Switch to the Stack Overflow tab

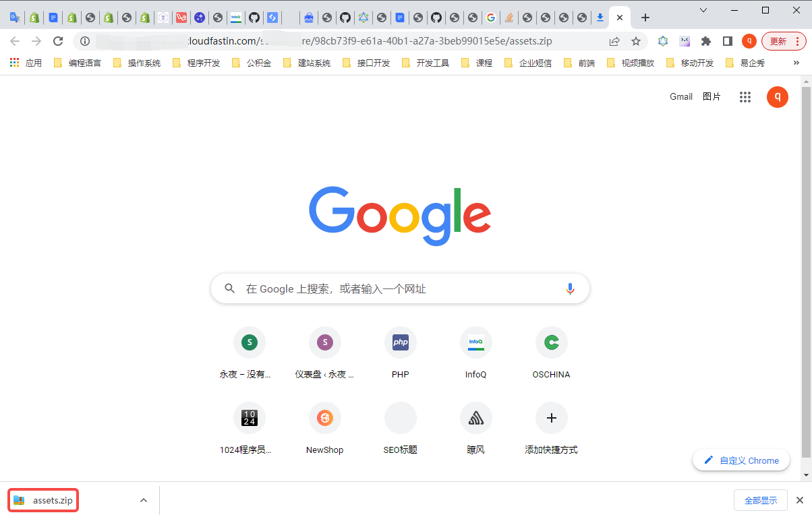pos(509,18)
